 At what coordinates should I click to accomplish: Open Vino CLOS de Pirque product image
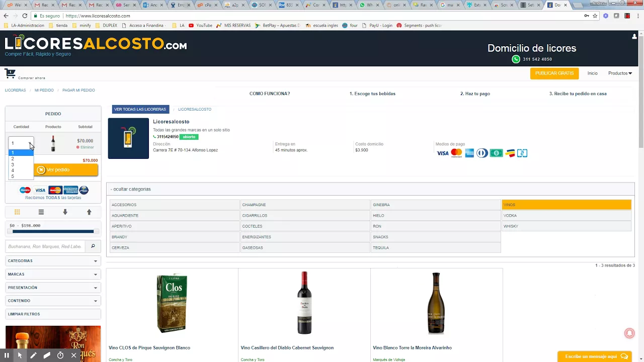click(172, 304)
